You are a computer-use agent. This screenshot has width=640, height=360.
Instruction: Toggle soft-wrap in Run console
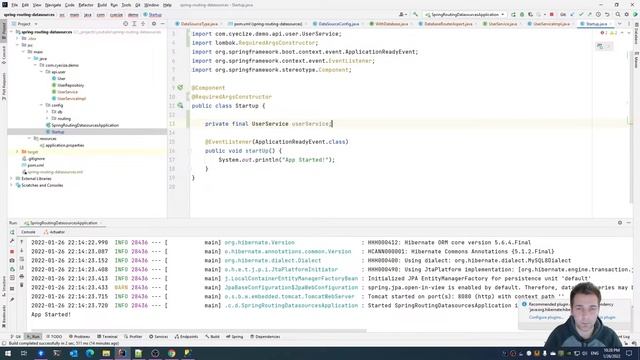(22, 259)
